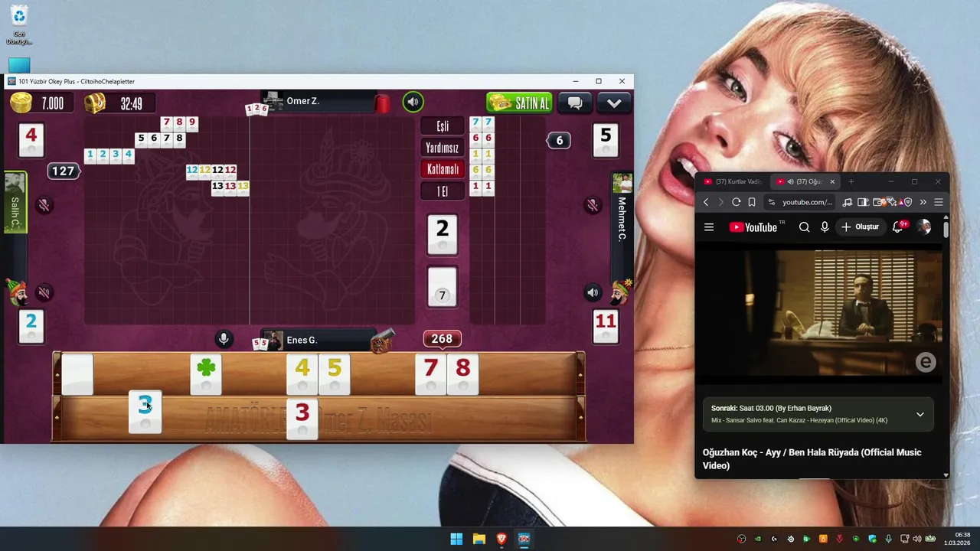Screen dimensions: 980x551
Task: Open YouTube account avatar
Action: pyautogui.click(x=924, y=227)
